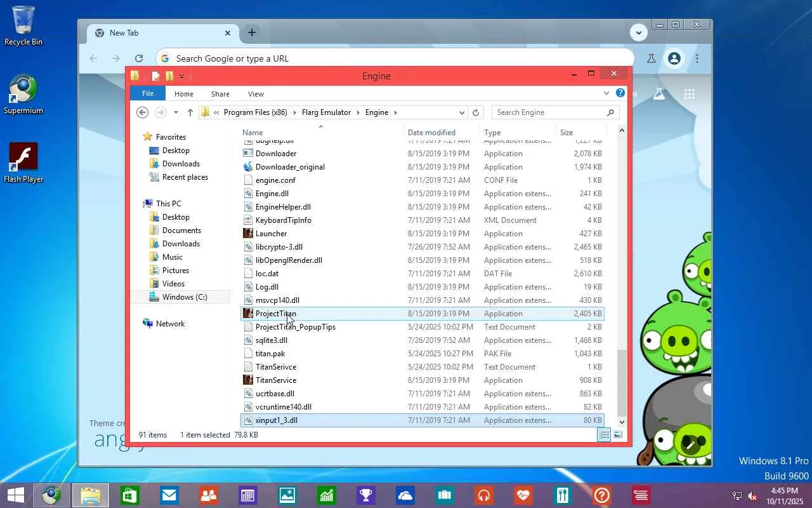Reload the page in the browser window
Image resolution: width=812 pixels, height=508 pixels.
[139, 58]
